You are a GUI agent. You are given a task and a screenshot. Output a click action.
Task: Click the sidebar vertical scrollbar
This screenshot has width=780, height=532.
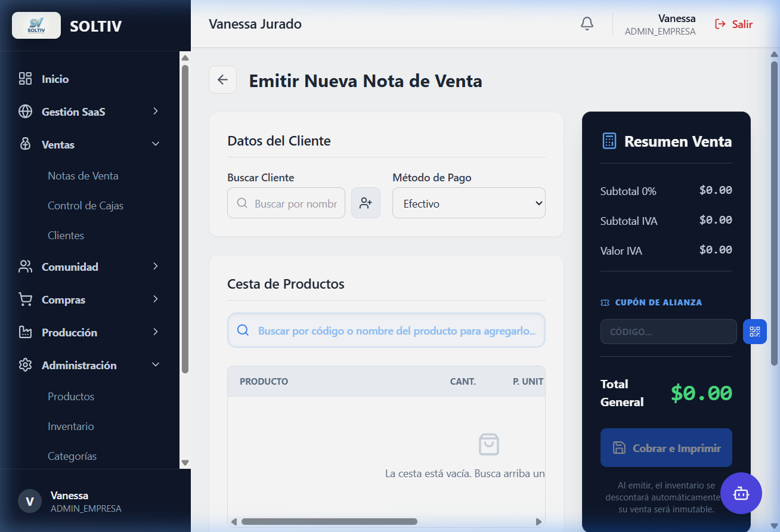point(185,219)
